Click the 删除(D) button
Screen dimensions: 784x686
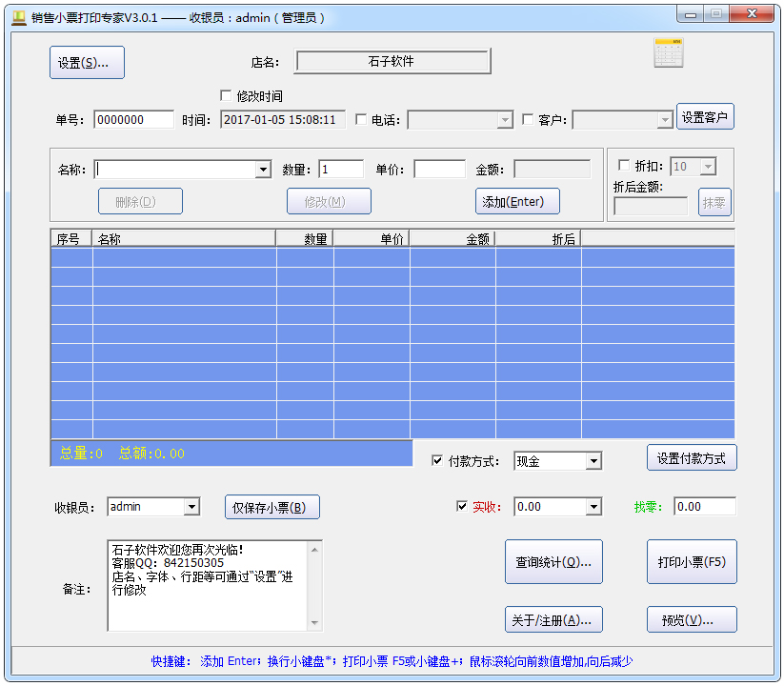140,201
